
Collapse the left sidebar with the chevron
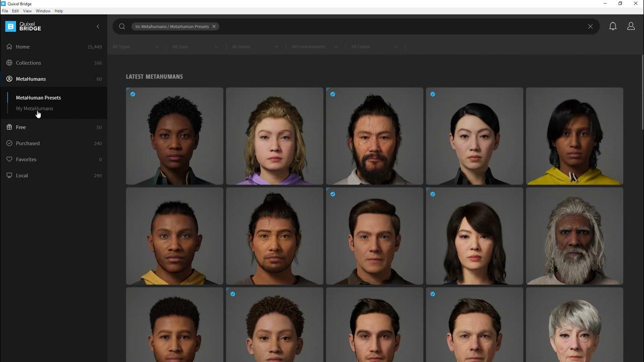click(98, 27)
